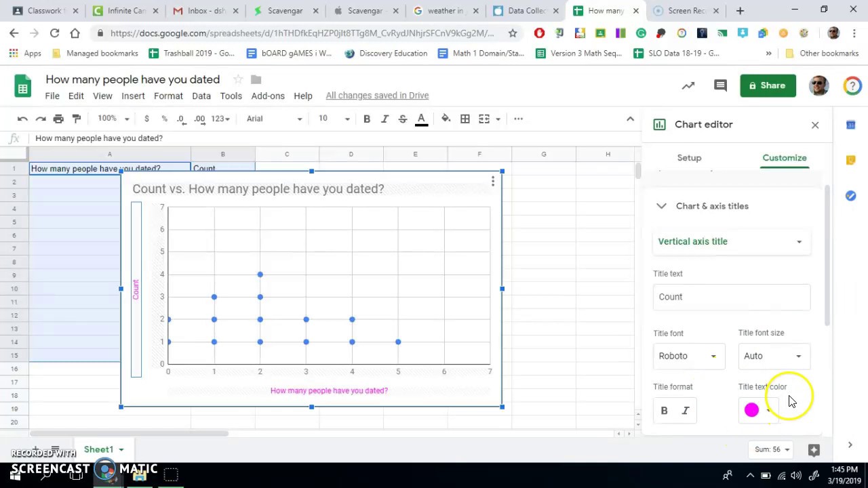The width and height of the screenshot is (868, 488).
Task: Click the print icon
Action: 58,119
